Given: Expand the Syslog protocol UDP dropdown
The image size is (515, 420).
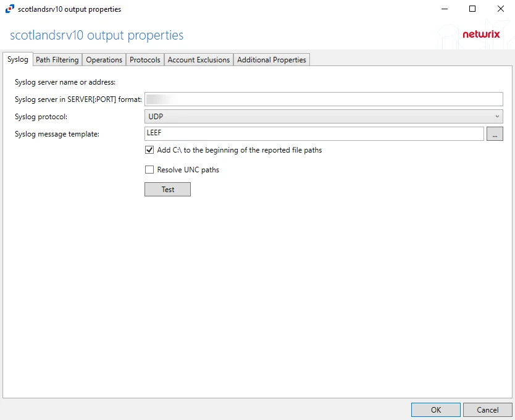Looking at the screenshot, I should [x=324, y=116].
